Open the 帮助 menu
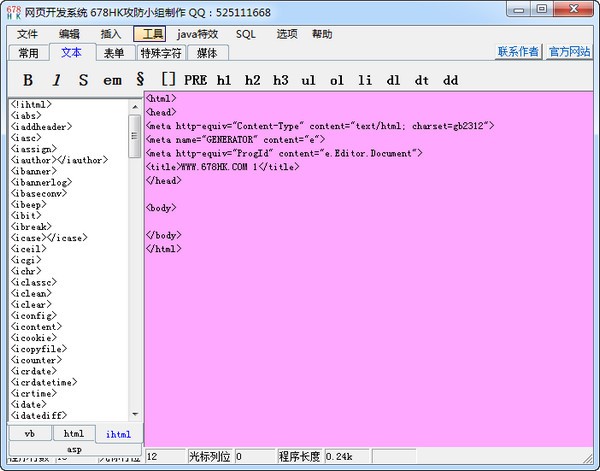This screenshot has height=471, width=600. tap(322, 34)
